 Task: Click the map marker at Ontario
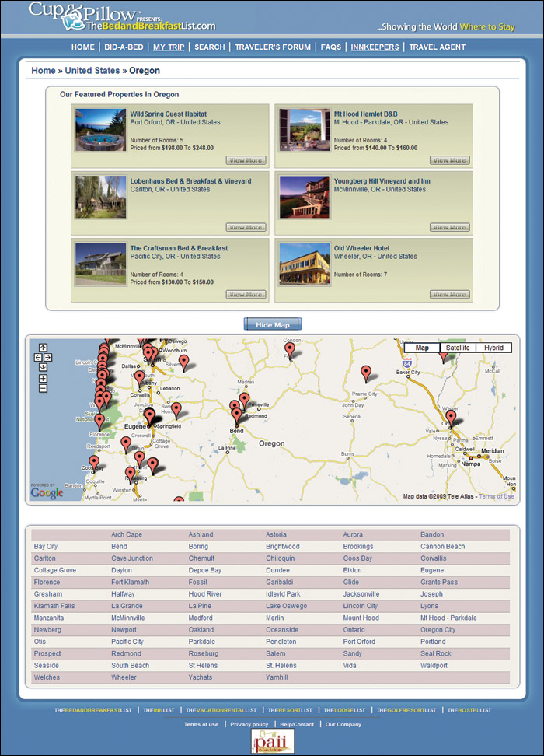tap(451, 418)
